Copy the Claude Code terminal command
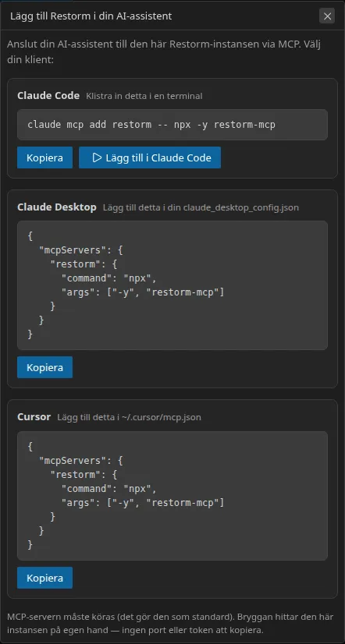 coord(44,157)
